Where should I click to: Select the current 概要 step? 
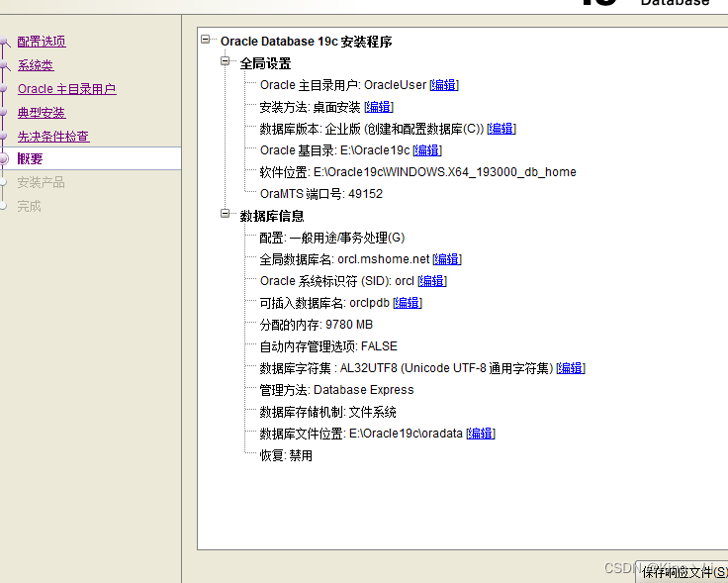(30, 159)
